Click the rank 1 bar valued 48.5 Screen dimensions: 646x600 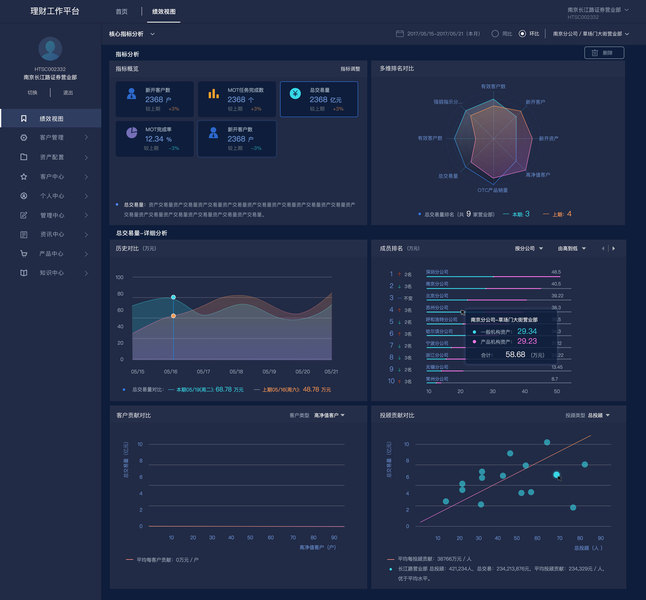pos(493,277)
